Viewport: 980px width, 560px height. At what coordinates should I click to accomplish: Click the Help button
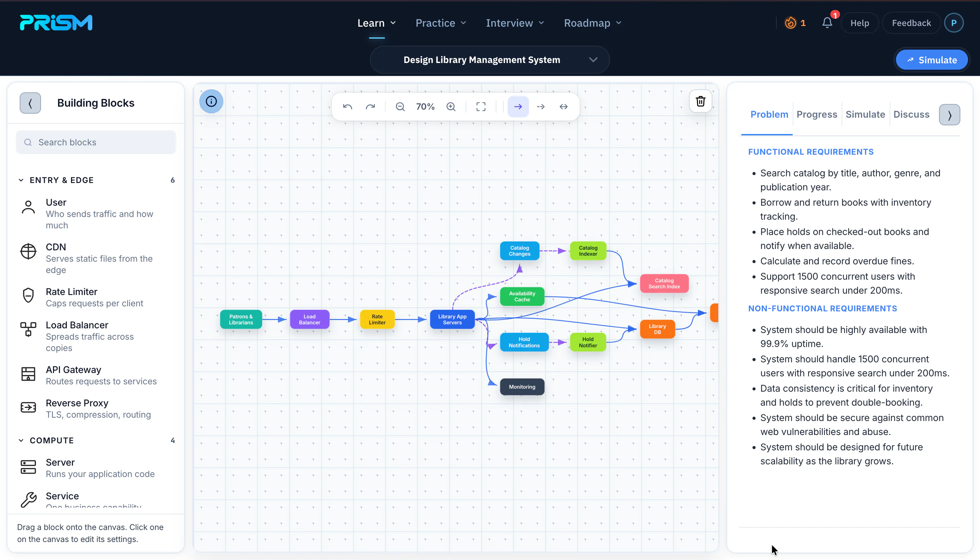click(860, 23)
